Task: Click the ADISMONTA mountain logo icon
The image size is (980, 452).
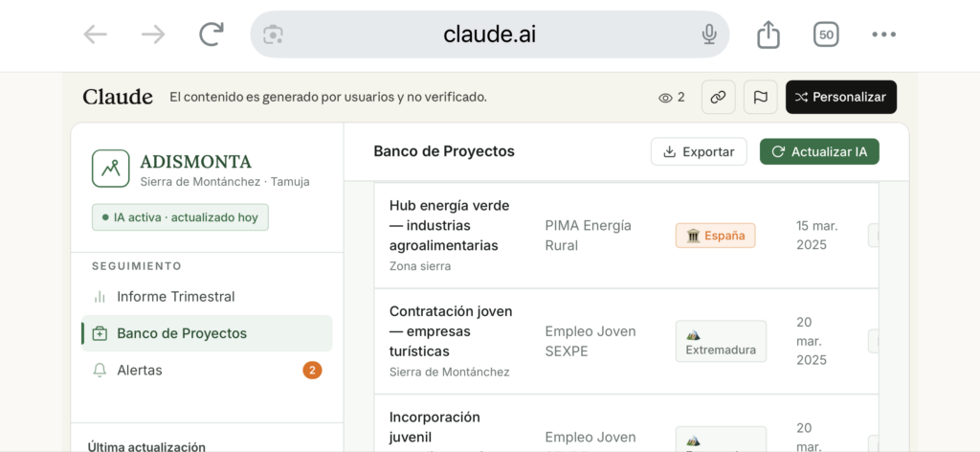Action: click(111, 169)
